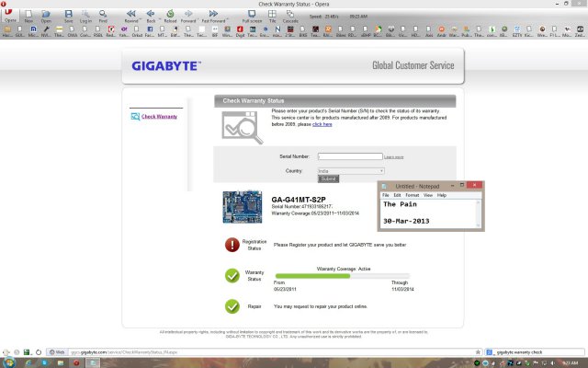Open the 'Learn more' link beside serial field
Image resolution: width=588 pixels, height=368 pixels.
[x=394, y=157]
